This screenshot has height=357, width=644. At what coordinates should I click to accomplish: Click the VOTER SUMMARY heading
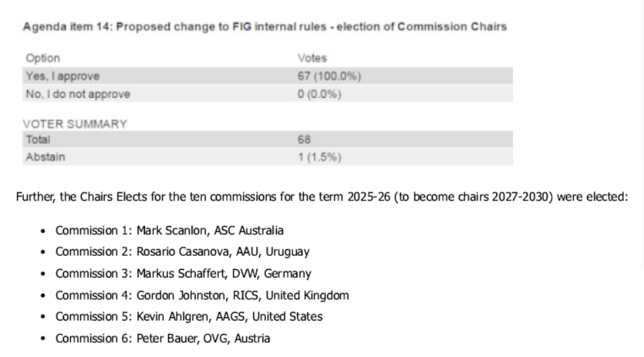(65, 124)
